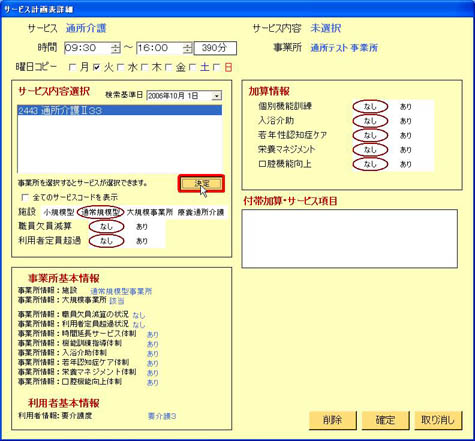Click the 取り消し cancel button

pos(438,420)
